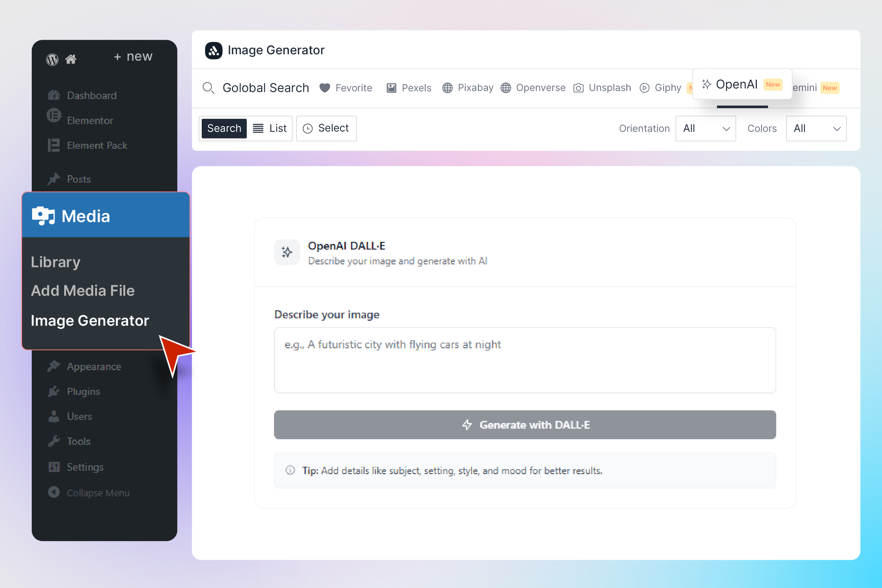
Task: Click the Settings sidebar icon
Action: (x=54, y=466)
